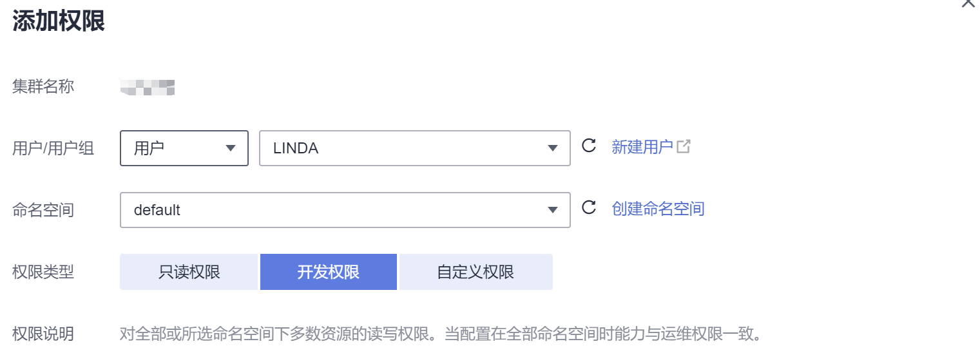Click the 权限类型 field label

pyautogui.click(x=43, y=272)
